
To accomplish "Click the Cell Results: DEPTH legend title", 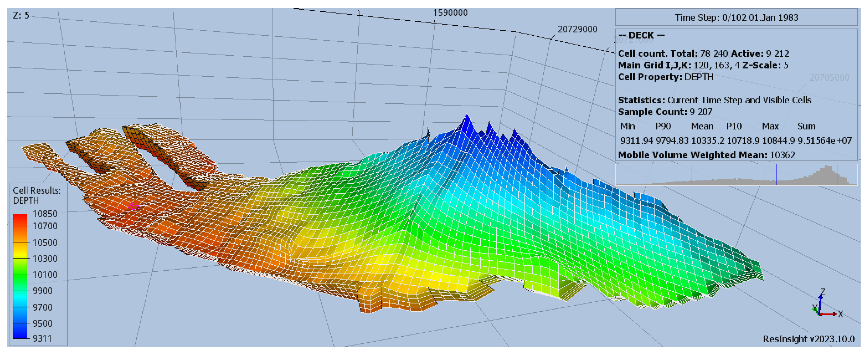I will tap(36, 195).
